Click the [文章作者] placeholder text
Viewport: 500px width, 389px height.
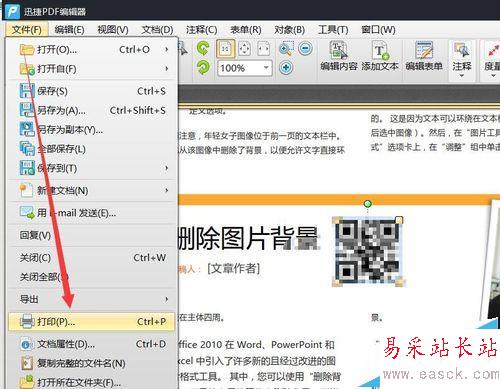233,268
